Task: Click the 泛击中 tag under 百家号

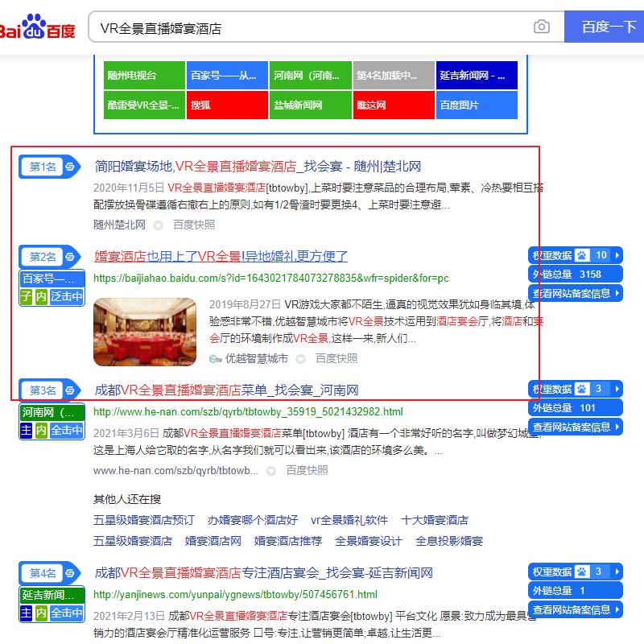Action: click(67, 296)
